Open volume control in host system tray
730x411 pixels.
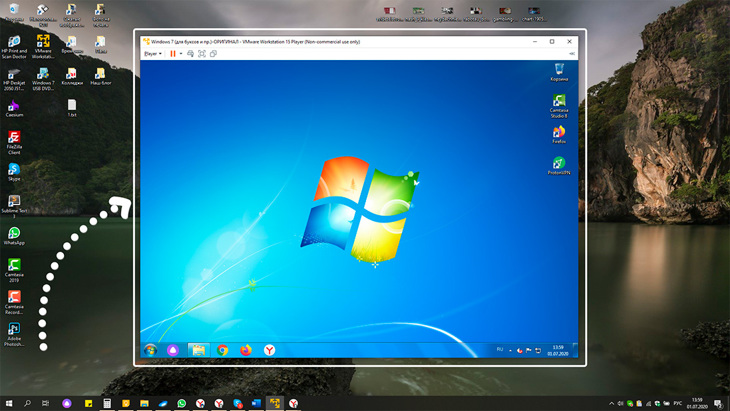pyautogui.click(x=620, y=404)
